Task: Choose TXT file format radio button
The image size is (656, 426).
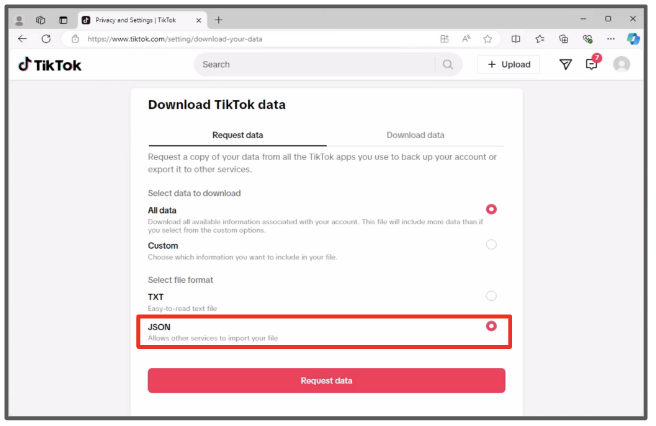Action: (x=491, y=296)
